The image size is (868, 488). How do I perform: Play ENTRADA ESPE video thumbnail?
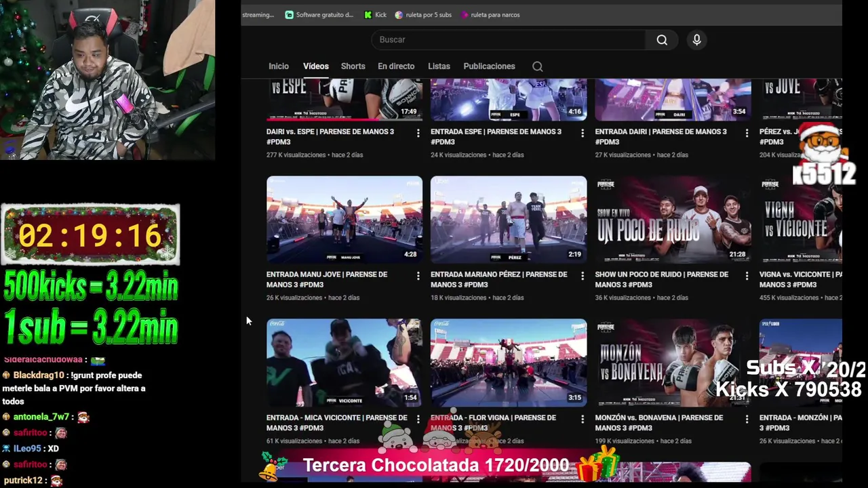pos(509,100)
